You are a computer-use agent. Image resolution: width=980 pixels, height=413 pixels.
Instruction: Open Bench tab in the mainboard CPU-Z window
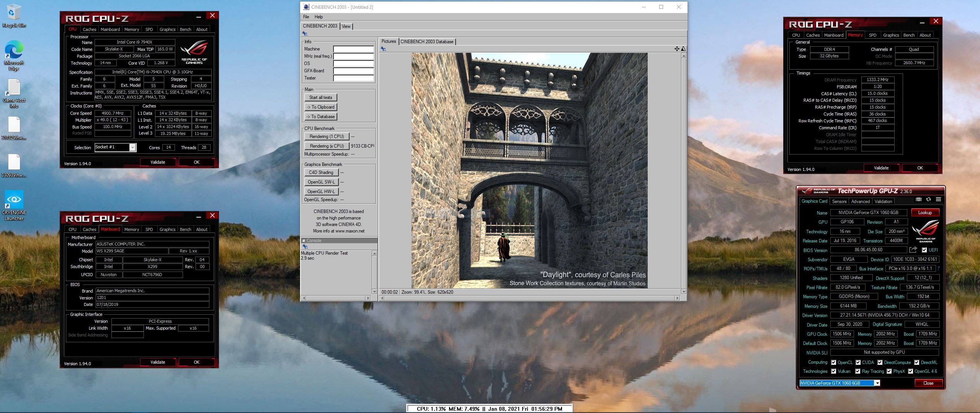185,229
